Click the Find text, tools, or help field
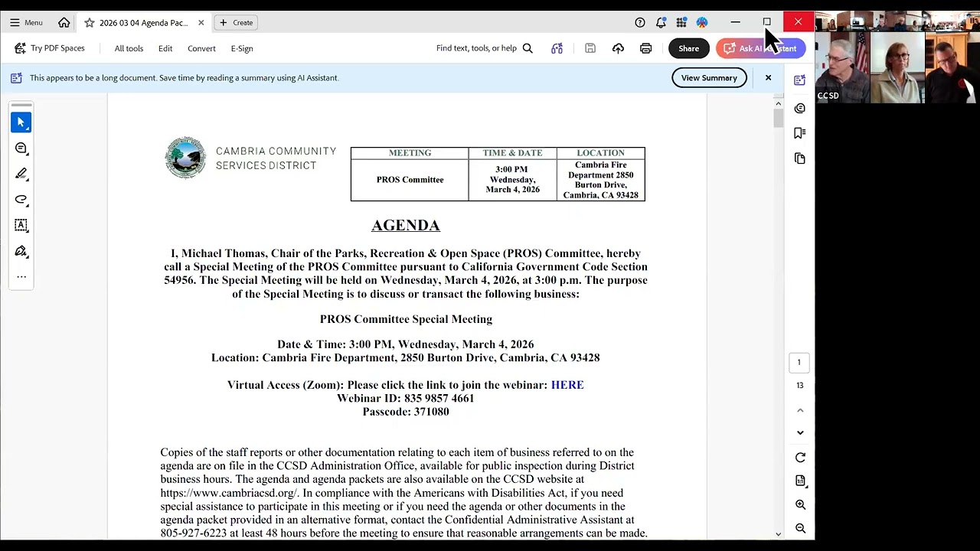Screen dimensions: 980x551 point(484,48)
